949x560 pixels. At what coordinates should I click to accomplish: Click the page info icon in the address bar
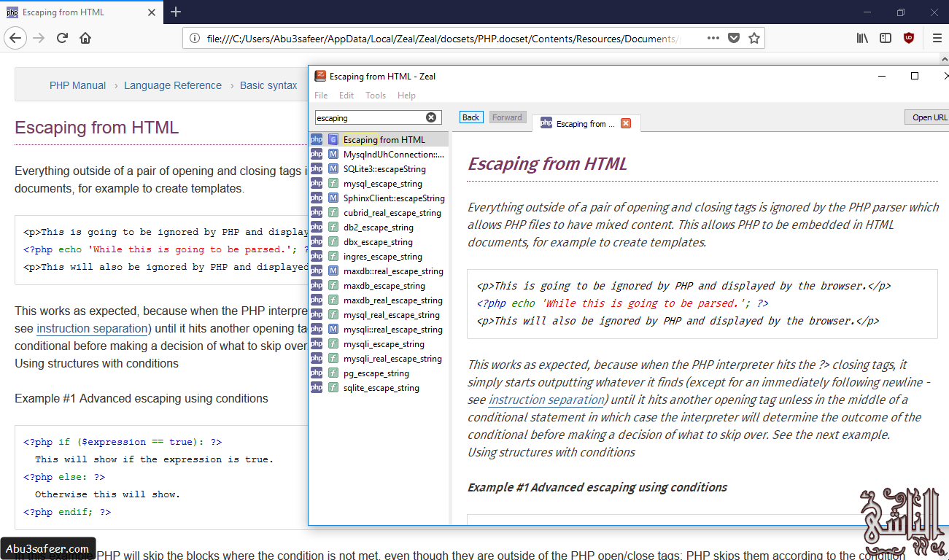click(x=193, y=37)
